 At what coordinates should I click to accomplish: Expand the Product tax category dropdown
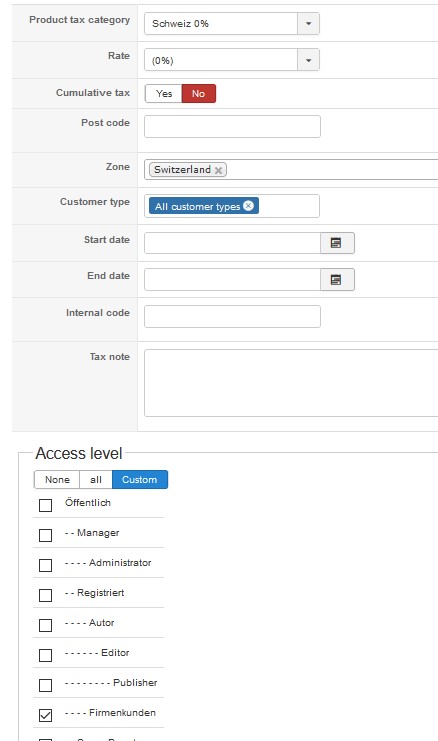309,24
